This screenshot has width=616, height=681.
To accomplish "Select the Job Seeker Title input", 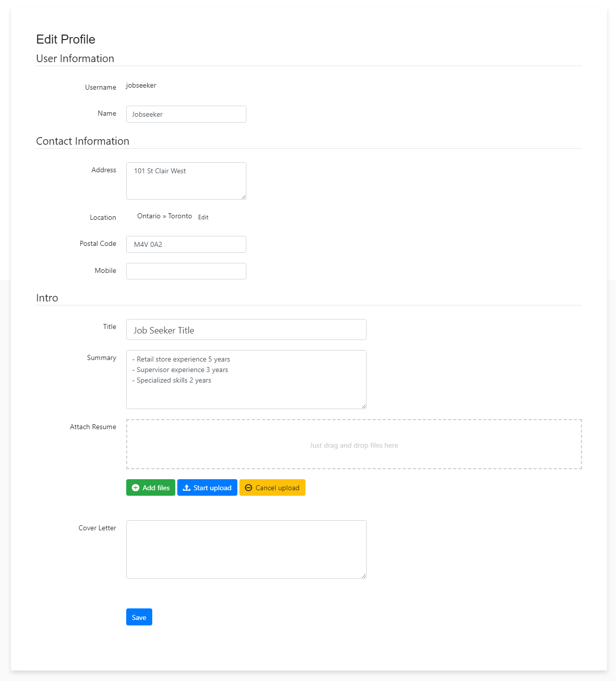I will [246, 329].
